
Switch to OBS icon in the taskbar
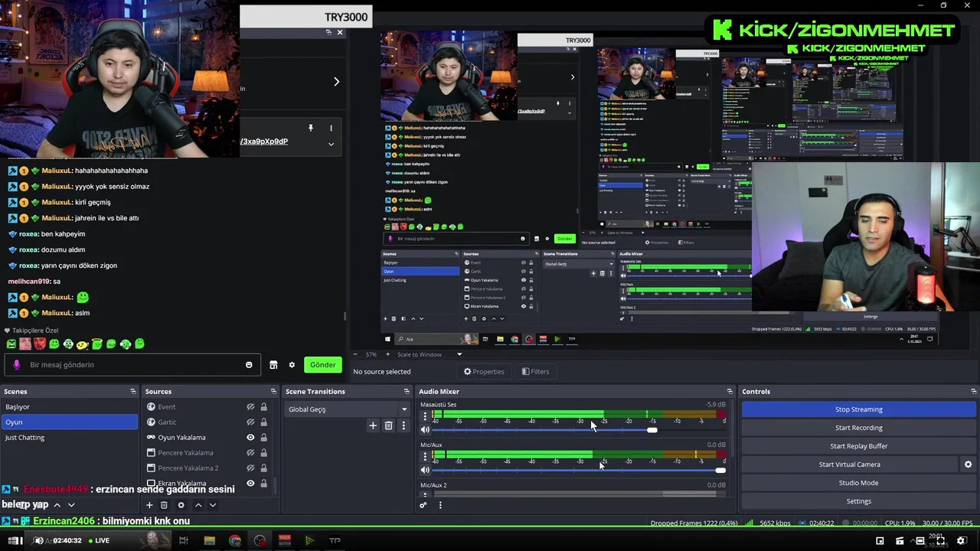pyautogui.click(x=260, y=541)
